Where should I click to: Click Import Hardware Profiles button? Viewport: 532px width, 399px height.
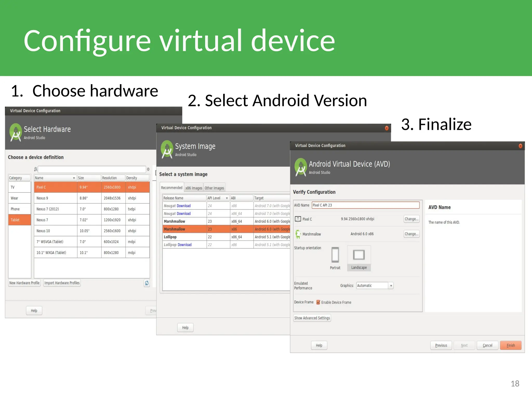[x=62, y=283]
